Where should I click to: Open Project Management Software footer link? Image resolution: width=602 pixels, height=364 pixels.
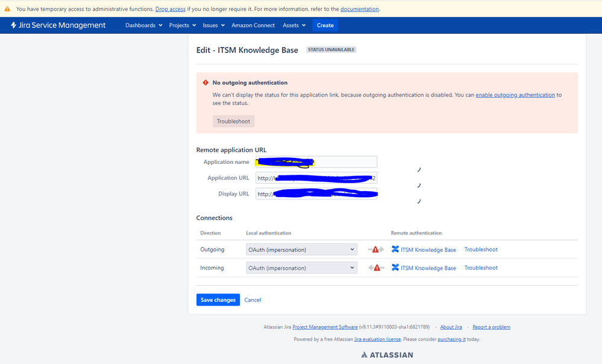[325, 327]
